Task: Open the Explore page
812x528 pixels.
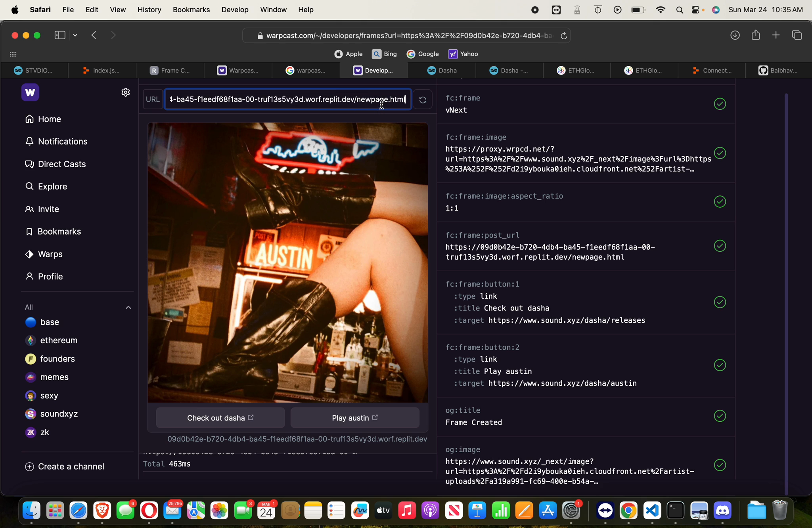Action: pos(46,186)
